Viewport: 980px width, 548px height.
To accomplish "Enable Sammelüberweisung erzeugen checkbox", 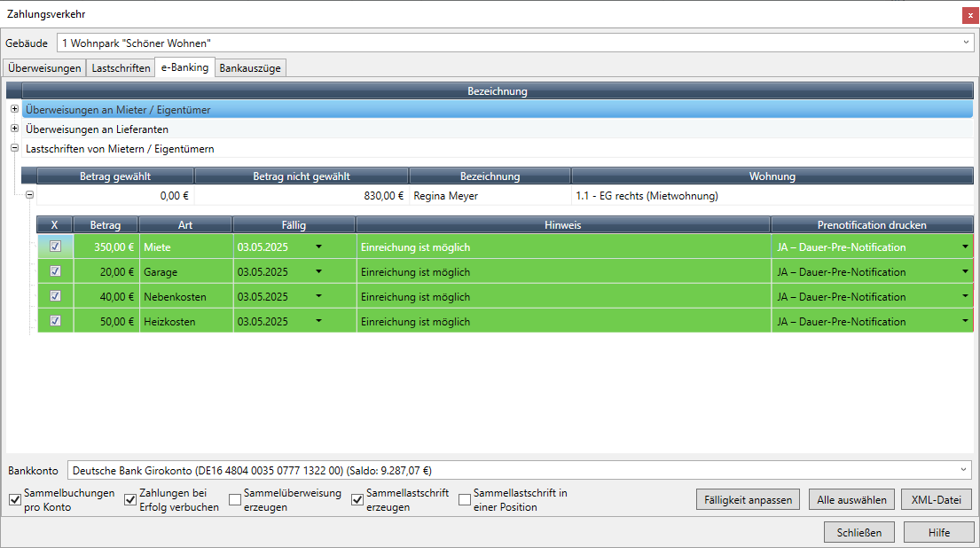I will tap(235, 500).
